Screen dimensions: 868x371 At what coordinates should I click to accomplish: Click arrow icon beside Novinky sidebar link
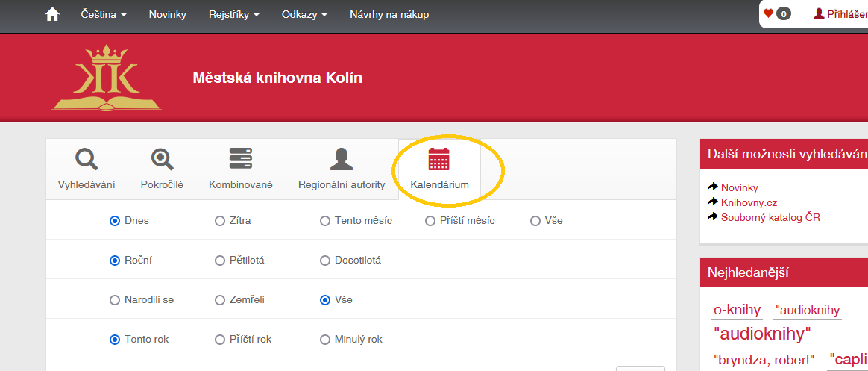point(713,187)
